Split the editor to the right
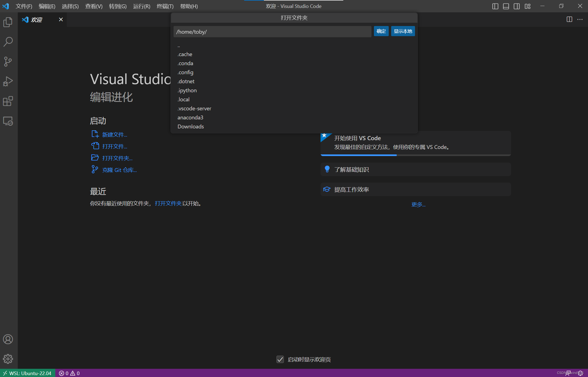Image resolution: width=588 pixels, height=377 pixels. point(569,19)
